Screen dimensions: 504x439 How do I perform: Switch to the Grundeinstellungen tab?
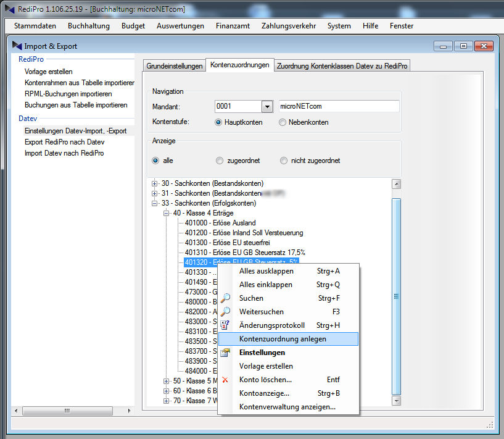tap(175, 66)
